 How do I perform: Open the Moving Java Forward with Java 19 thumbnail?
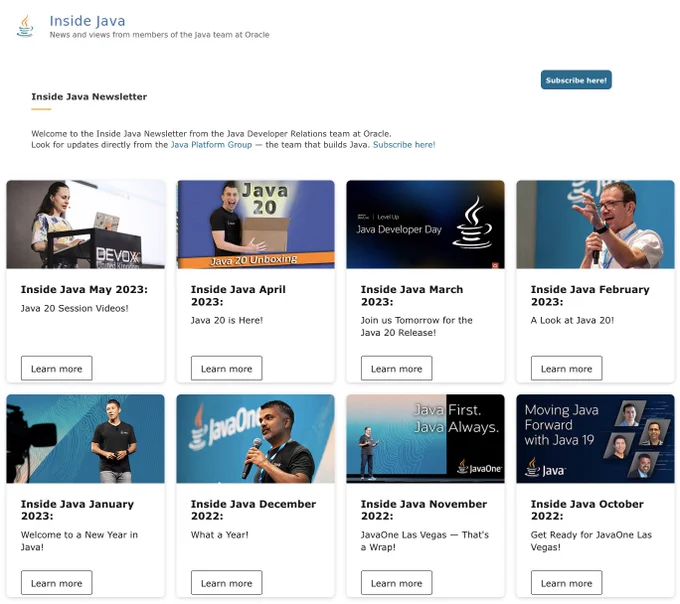click(x=595, y=438)
